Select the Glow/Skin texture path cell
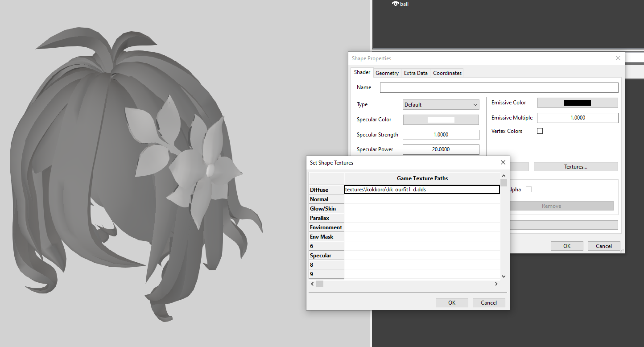This screenshot has height=347, width=644. 422,208
